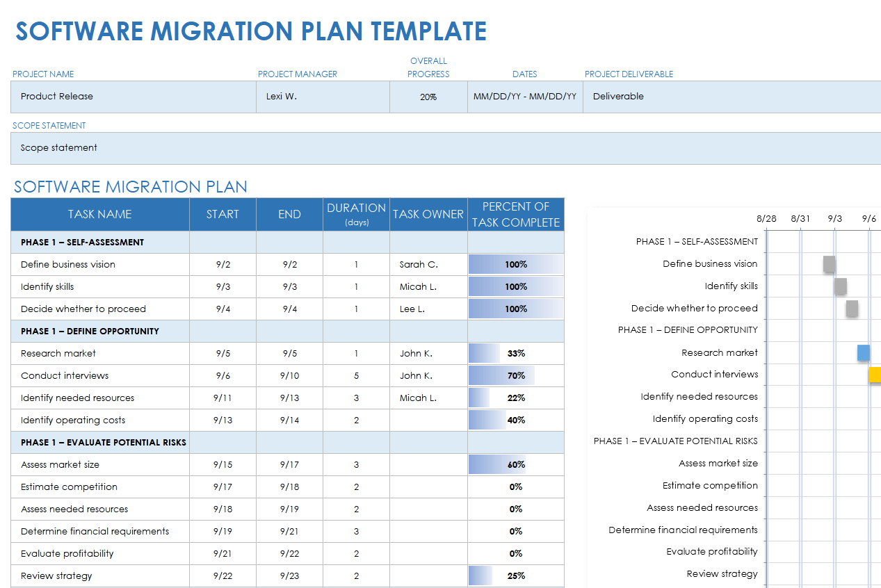Click the Deliverable cell under Project Deliverable
881x588 pixels.
pyautogui.click(x=730, y=97)
